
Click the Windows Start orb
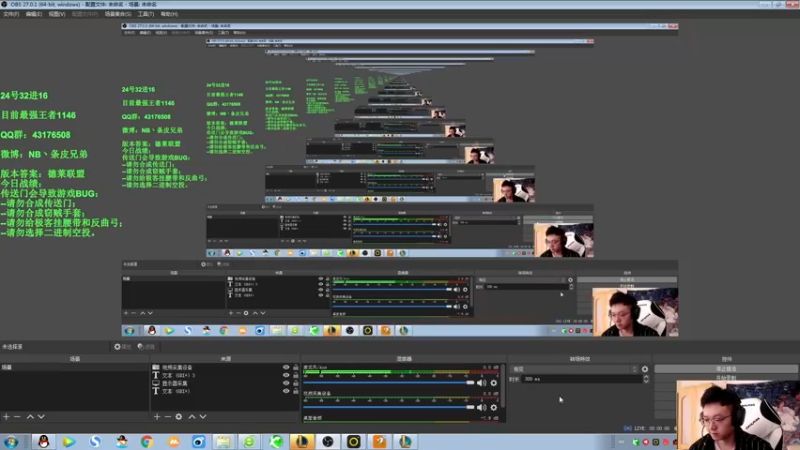click(11, 441)
